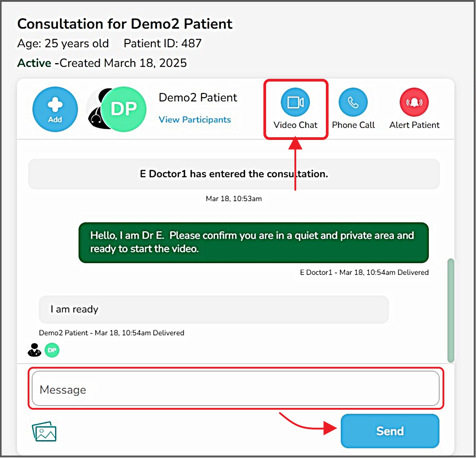The image size is (476, 458).
Task: Open the View Participants link
Action: coord(195,120)
